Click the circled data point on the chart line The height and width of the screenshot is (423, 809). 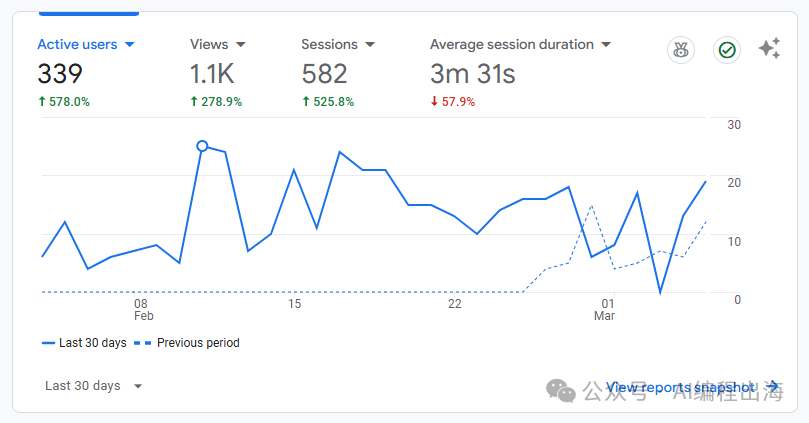(x=202, y=146)
